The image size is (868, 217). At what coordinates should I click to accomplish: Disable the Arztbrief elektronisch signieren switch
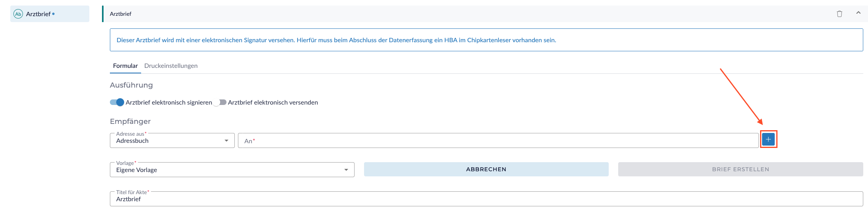pos(117,103)
